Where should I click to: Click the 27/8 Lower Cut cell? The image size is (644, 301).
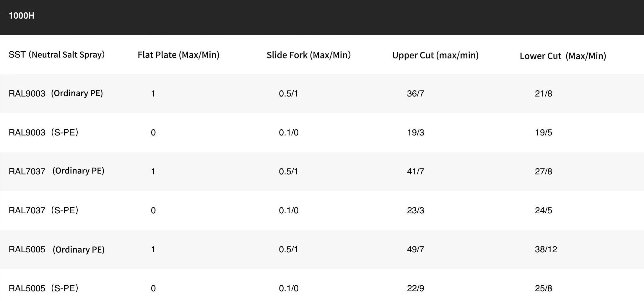(543, 171)
